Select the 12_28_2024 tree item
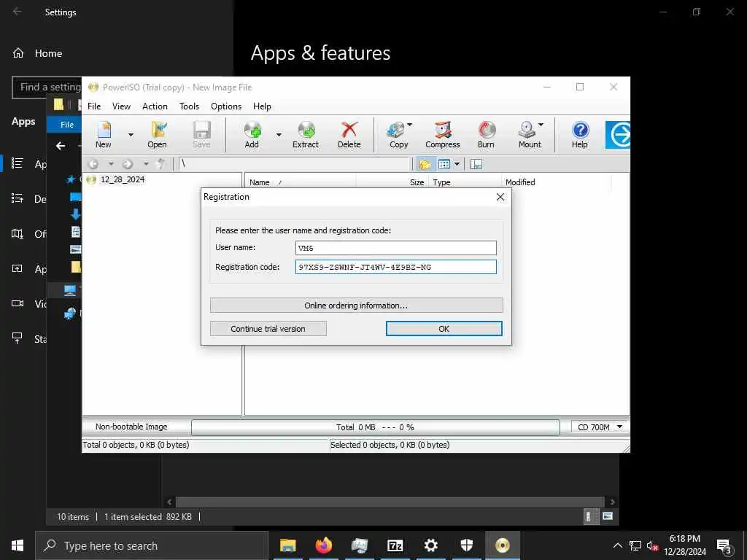 [x=123, y=179]
